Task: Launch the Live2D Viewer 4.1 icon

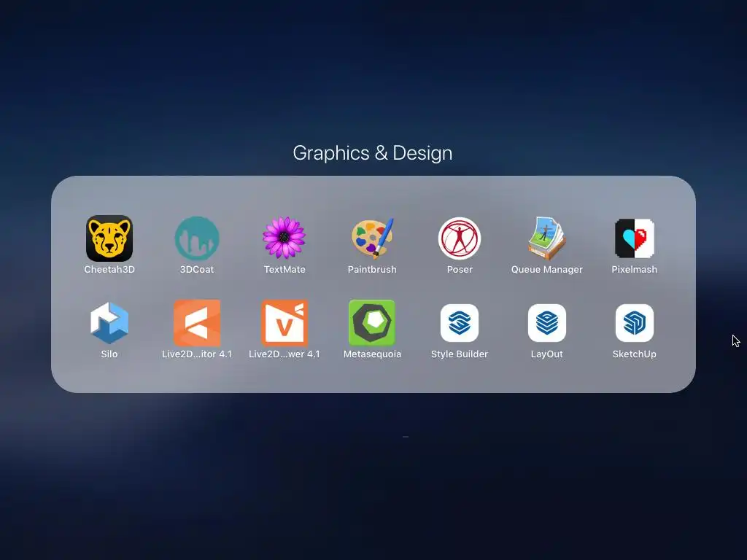Action: tap(285, 323)
